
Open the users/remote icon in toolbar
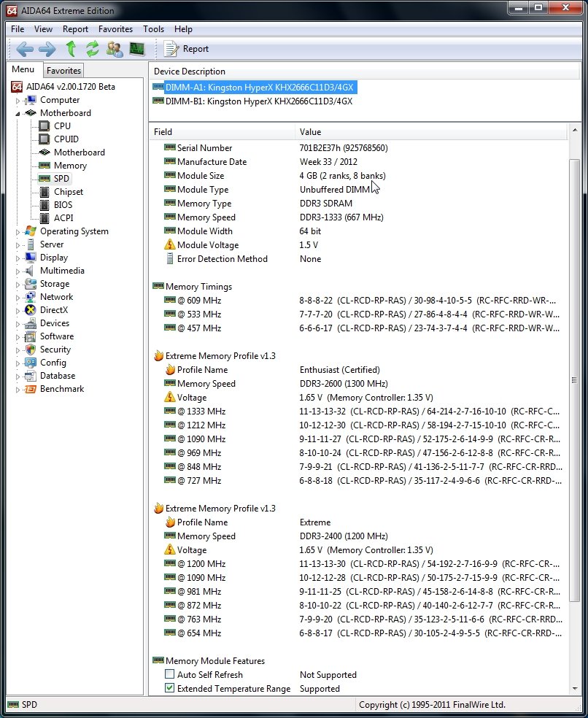pos(115,49)
